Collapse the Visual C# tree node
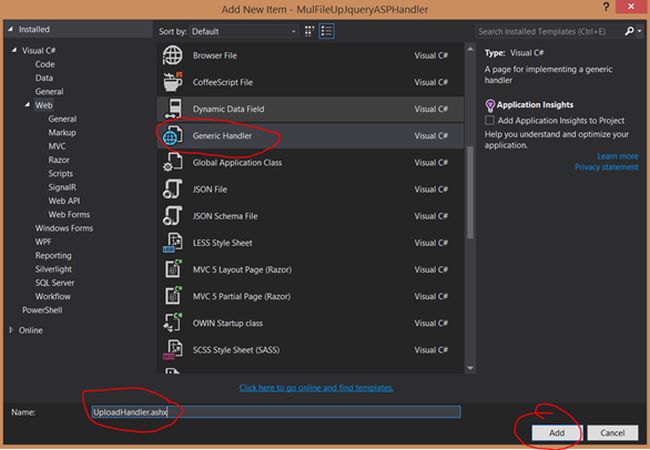This screenshot has width=650, height=450. click(15, 50)
